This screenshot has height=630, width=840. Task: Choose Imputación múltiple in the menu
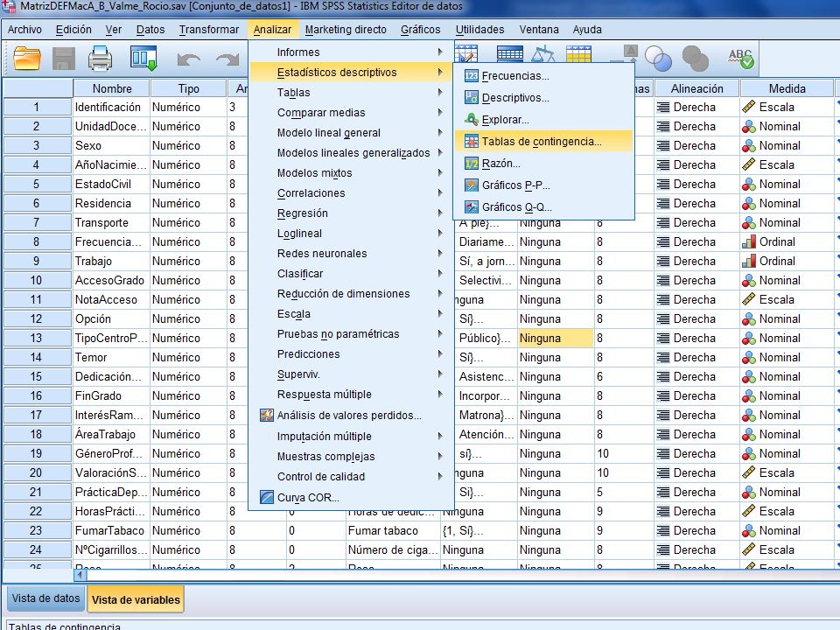coord(350,436)
